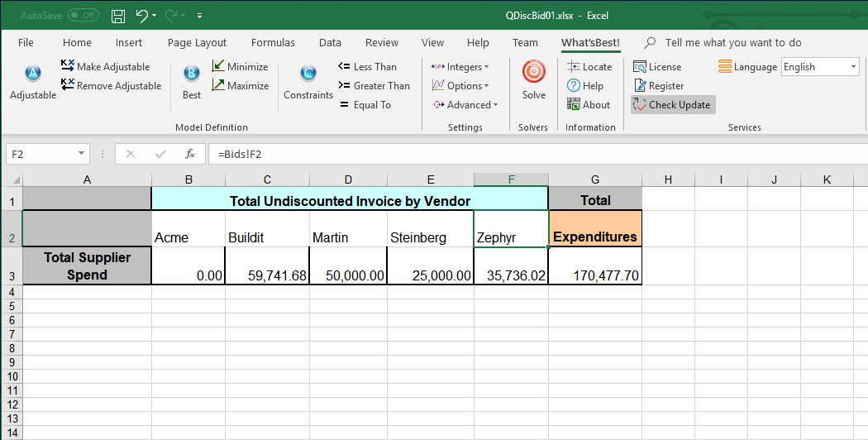868x440 pixels.
Task: Open the File tab
Action: (26, 43)
